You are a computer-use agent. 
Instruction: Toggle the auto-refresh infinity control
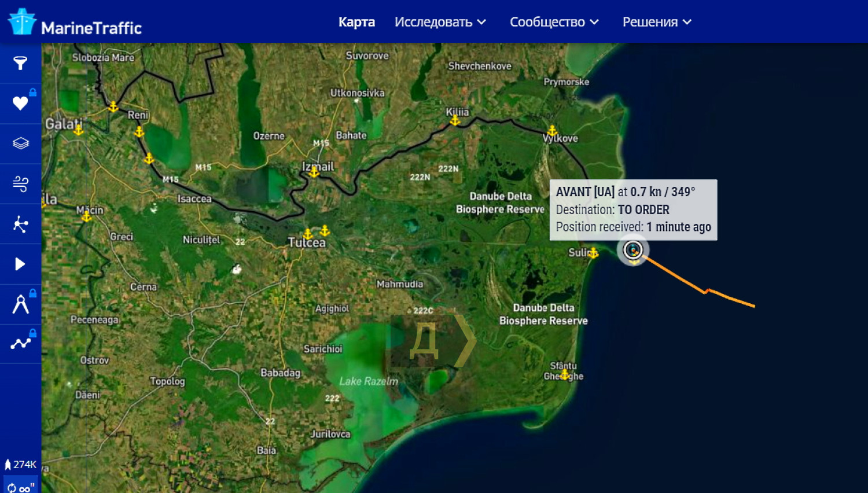coord(20,487)
